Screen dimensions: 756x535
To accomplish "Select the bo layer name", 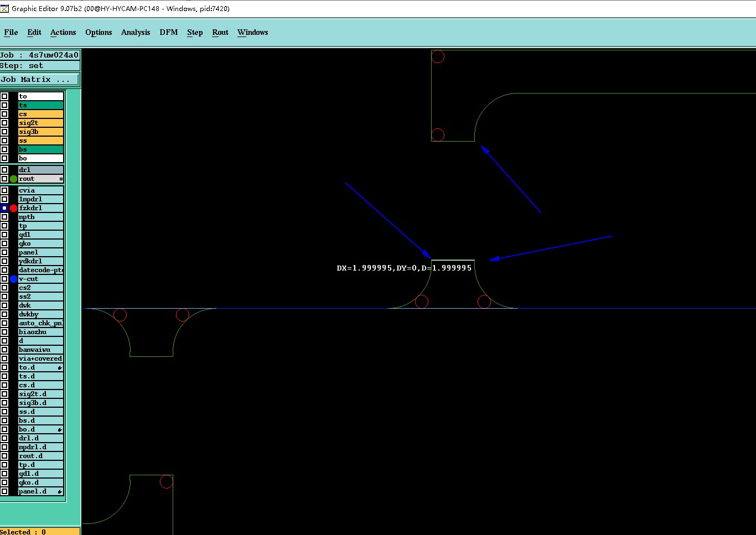I will click(41, 158).
